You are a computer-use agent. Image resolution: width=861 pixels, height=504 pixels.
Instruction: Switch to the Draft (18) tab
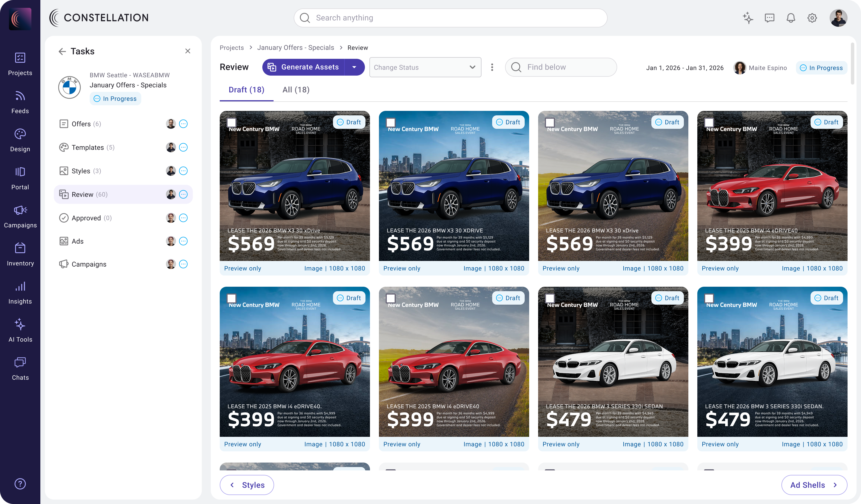coord(246,90)
